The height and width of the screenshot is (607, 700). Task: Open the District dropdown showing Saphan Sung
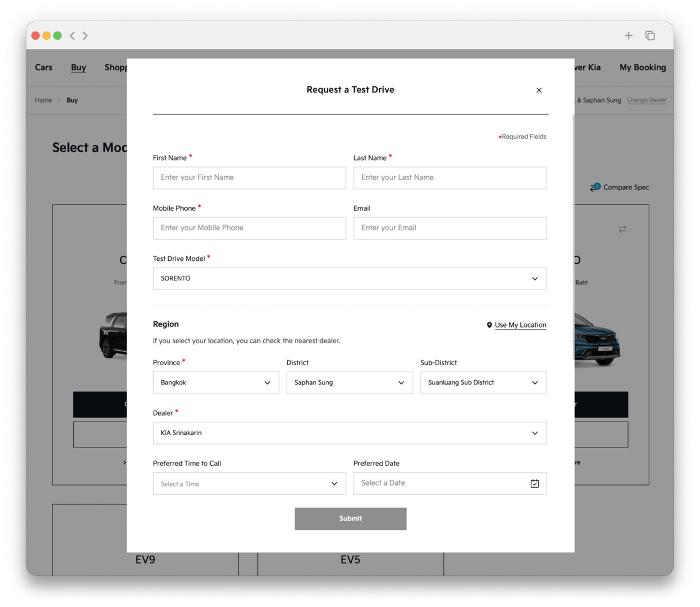point(349,383)
